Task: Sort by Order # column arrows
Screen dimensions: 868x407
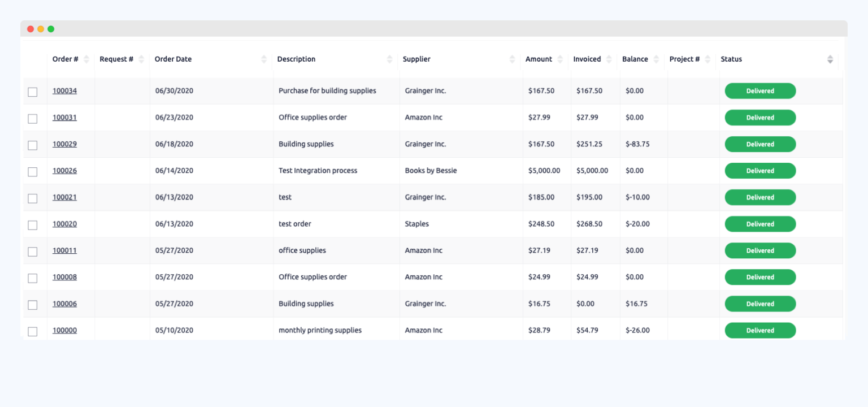Action: (x=86, y=59)
